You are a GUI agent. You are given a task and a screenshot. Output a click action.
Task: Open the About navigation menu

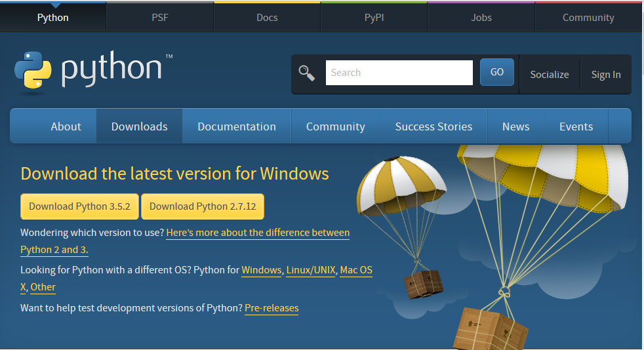pos(66,126)
